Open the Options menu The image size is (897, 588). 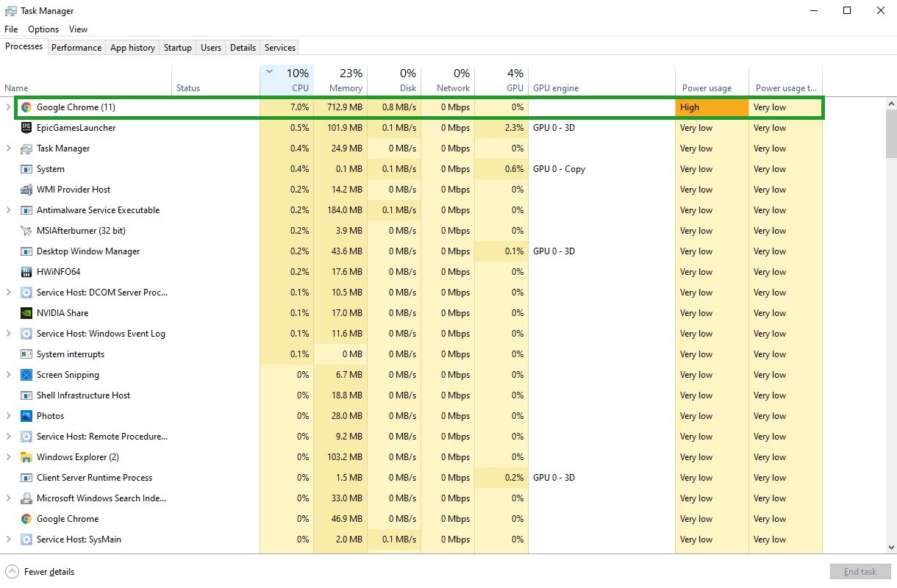(43, 29)
